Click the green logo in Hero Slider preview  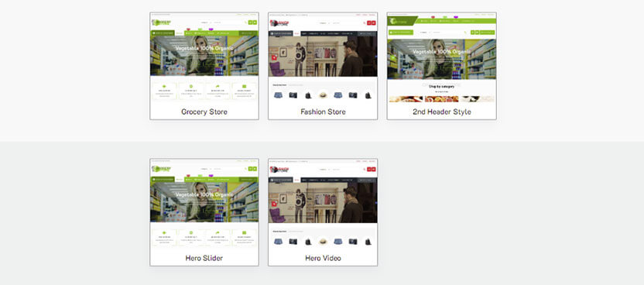point(162,168)
